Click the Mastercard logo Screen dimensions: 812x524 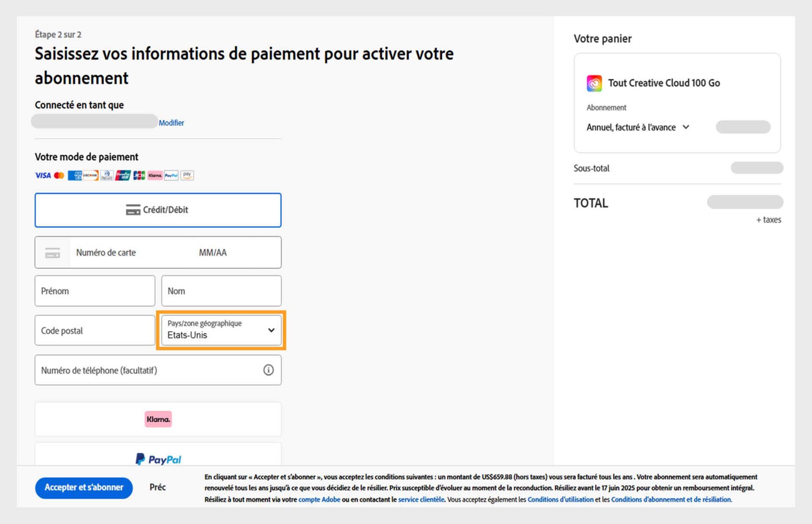[x=59, y=175]
